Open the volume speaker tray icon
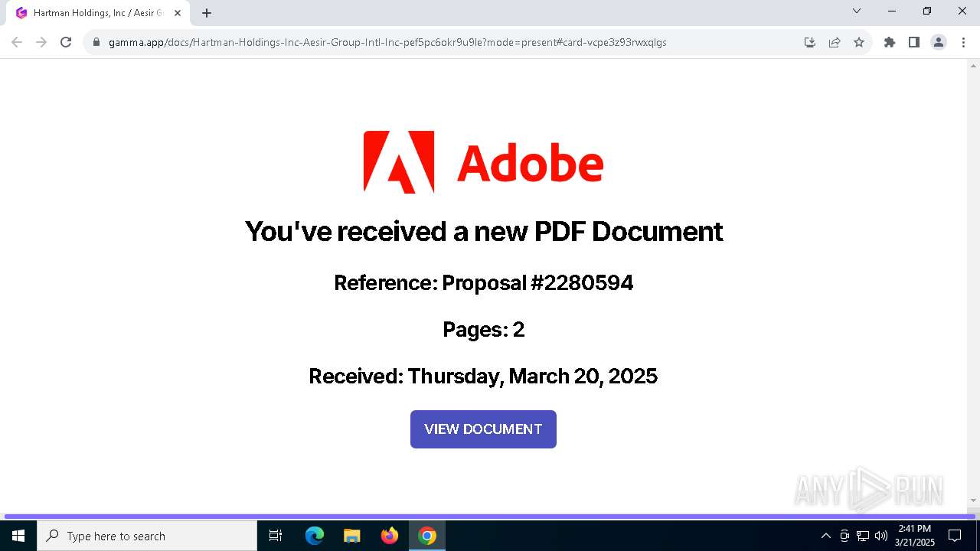Image resolution: width=980 pixels, height=551 pixels. tap(881, 536)
